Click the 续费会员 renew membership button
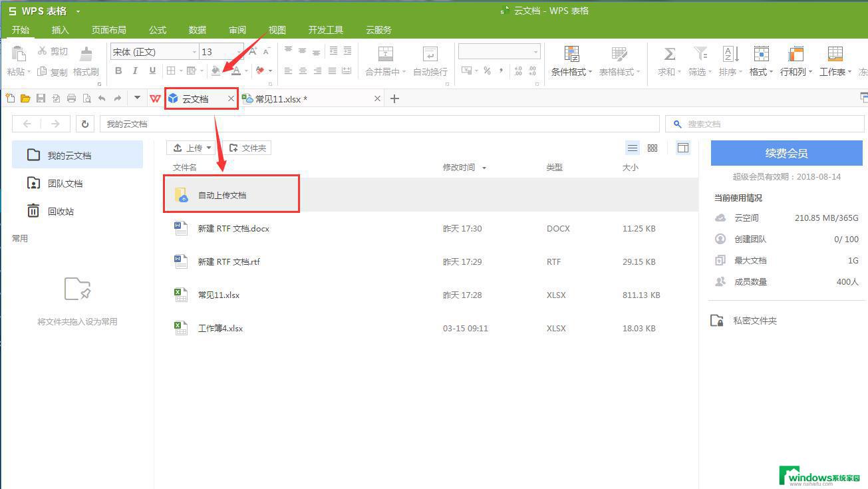This screenshot has height=489, width=868. point(786,153)
